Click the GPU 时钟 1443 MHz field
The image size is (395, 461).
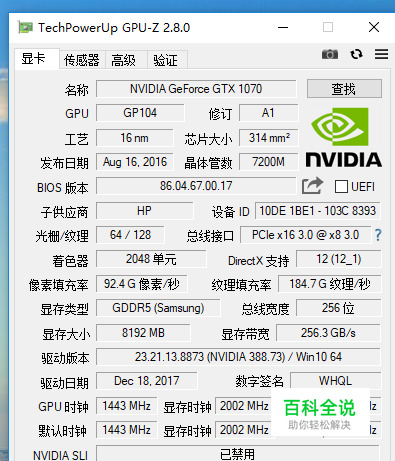pyautogui.click(x=127, y=406)
